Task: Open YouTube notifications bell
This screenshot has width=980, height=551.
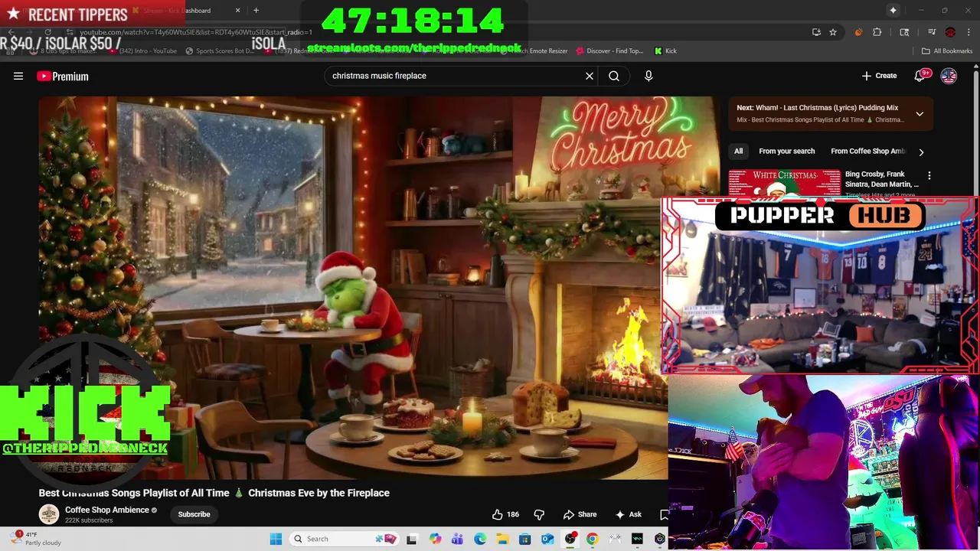Action: (x=920, y=76)
